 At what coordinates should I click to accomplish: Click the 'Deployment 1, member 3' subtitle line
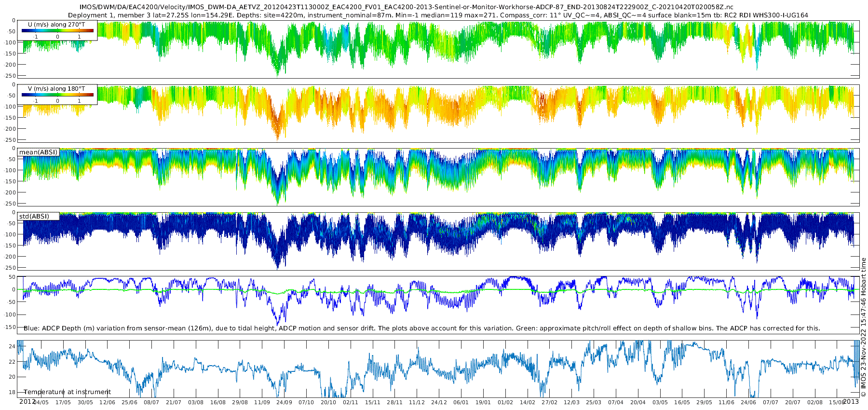tap(438, 15)
